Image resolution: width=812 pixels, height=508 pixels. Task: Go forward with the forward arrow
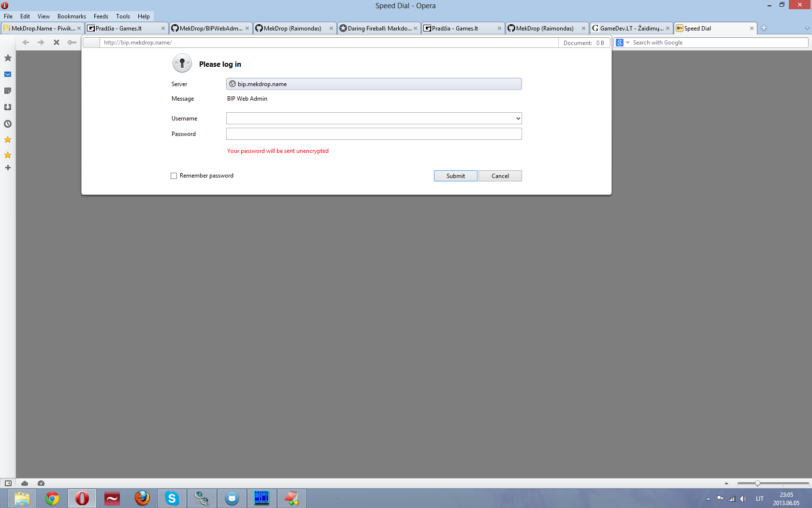point(41,43)
